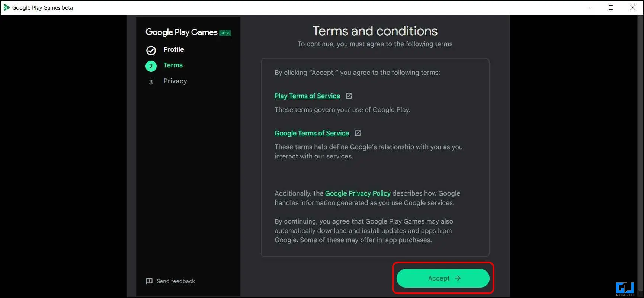
Task: Click the Profile completed checkmark icon
Action: click(151, 50)
